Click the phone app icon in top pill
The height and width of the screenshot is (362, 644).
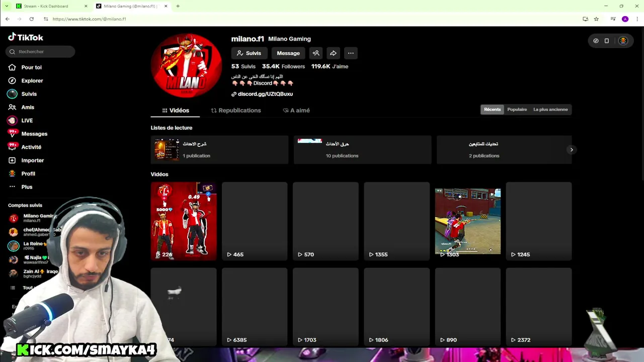(x=607, y=41)
